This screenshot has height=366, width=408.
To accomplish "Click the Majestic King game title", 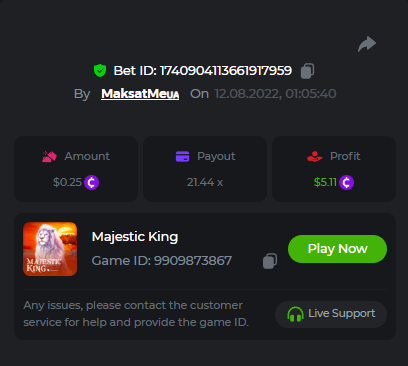I will [135, 237].
